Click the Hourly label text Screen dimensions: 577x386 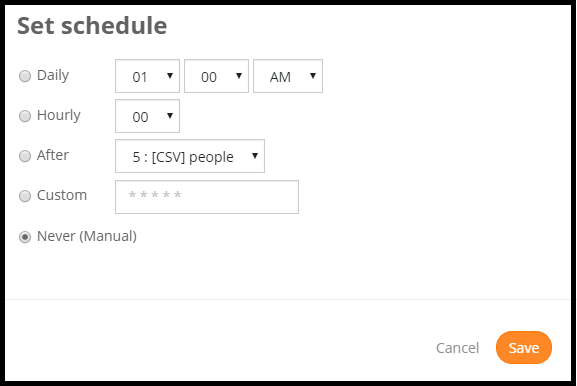pyautogui.click(x=59, y=116)
